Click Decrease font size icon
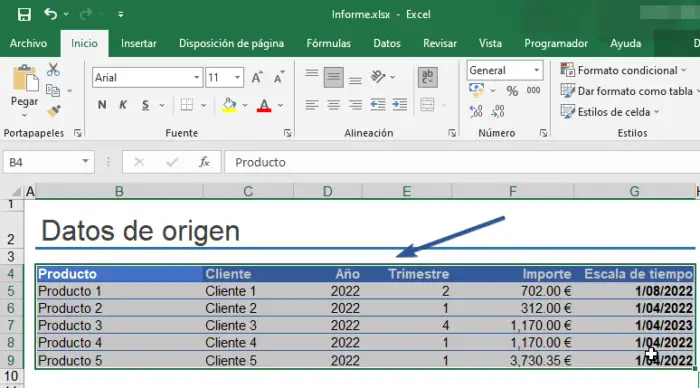The image size is (700, 388). click(x=279, y=77)
